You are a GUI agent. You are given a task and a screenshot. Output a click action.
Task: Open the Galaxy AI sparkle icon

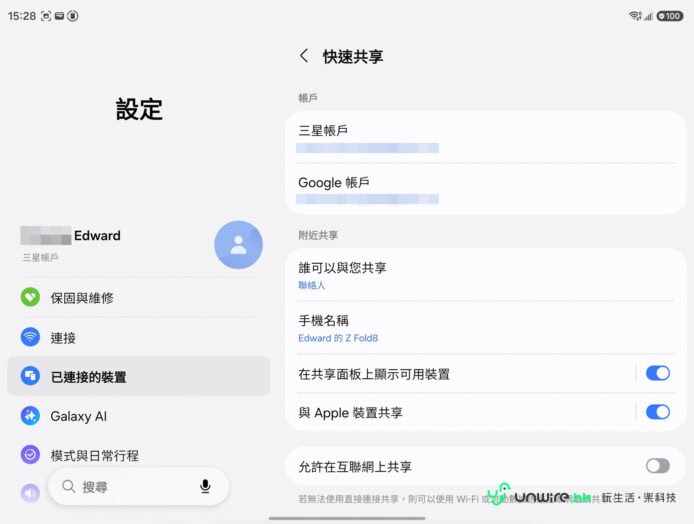pos(30,416)
